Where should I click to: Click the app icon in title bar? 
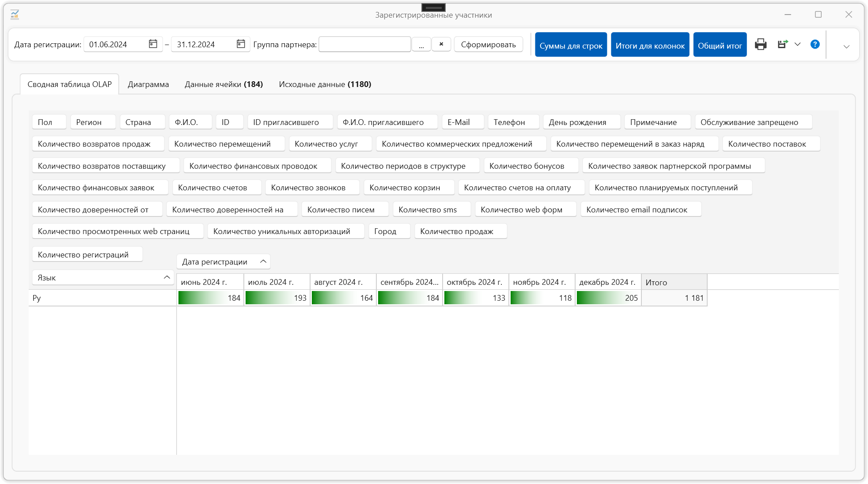click(15, 15)
